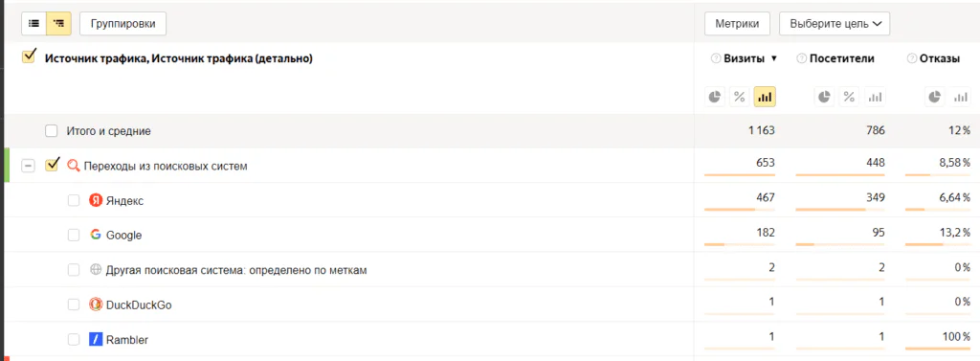
Task: Tick the Google row checkbox
Action: [x=74, y=236]
